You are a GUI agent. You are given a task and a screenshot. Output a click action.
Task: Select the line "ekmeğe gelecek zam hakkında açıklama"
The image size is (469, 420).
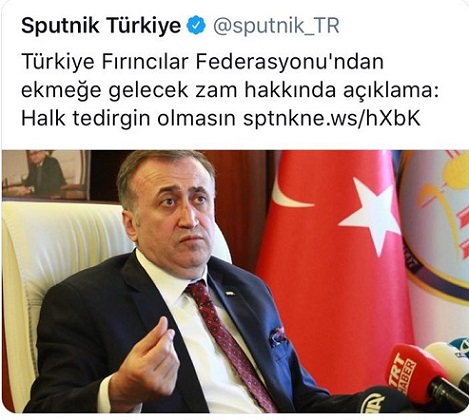coord(228,90)
